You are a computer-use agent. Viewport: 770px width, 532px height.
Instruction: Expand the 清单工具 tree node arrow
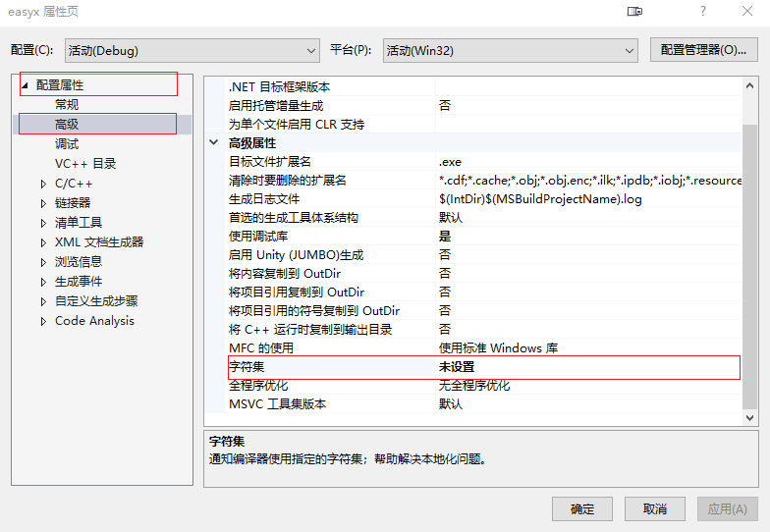[x=43, y=223]
